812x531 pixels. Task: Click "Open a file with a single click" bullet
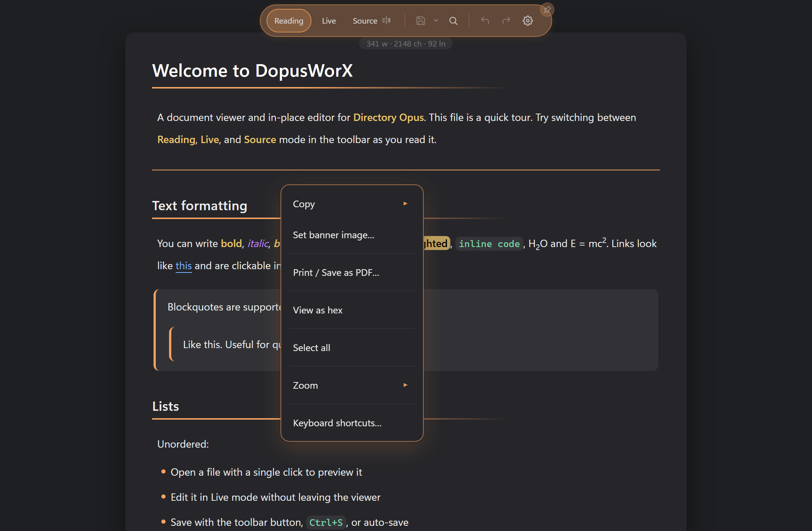[266, 472]
